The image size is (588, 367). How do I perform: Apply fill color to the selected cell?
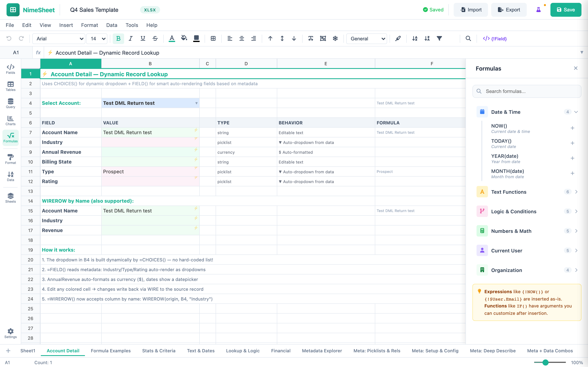point(184,38)
